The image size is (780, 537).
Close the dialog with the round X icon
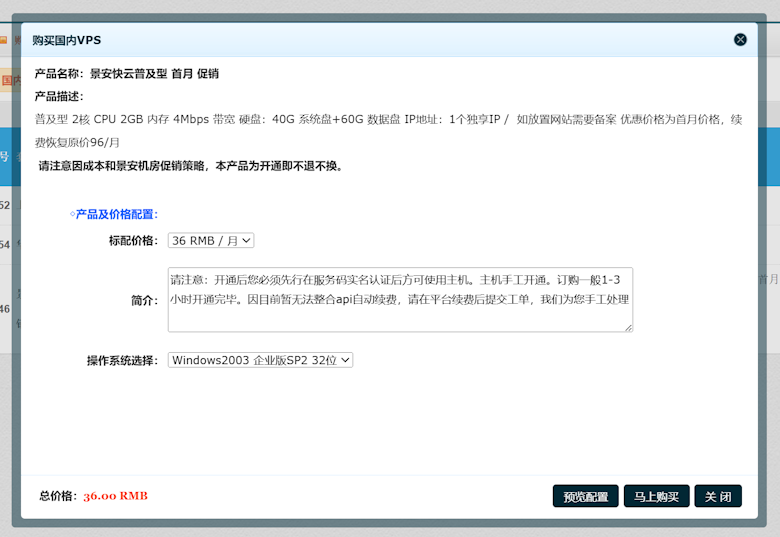pyautogui.click(x=740, y=40)
